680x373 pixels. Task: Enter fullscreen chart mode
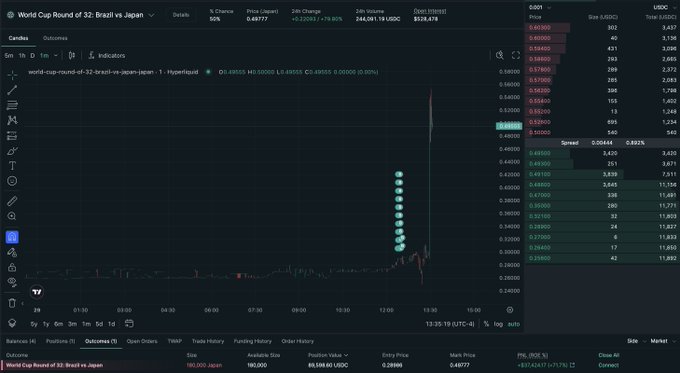[x=516, y=55]
